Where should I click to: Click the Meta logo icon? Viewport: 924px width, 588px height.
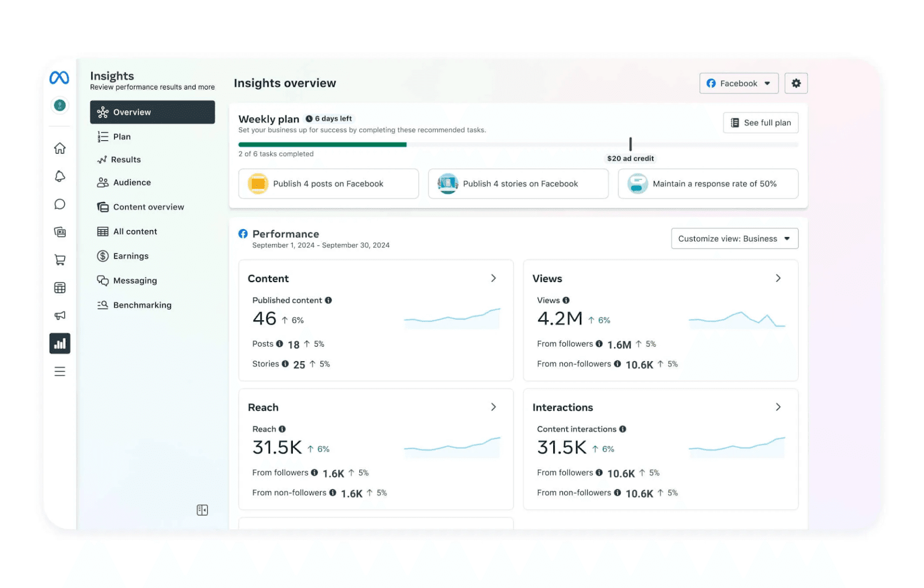click(59, 78)
